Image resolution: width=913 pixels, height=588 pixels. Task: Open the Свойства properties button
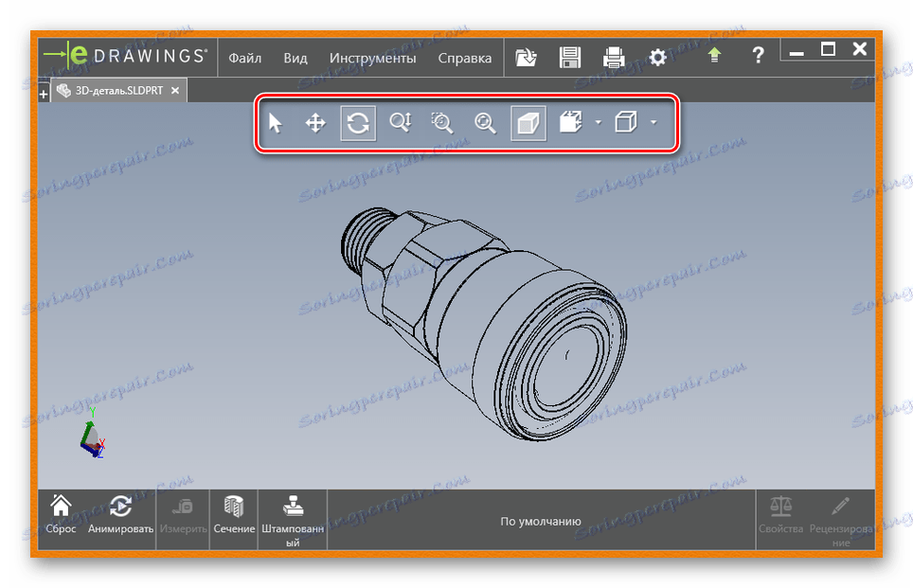point(780,515)
